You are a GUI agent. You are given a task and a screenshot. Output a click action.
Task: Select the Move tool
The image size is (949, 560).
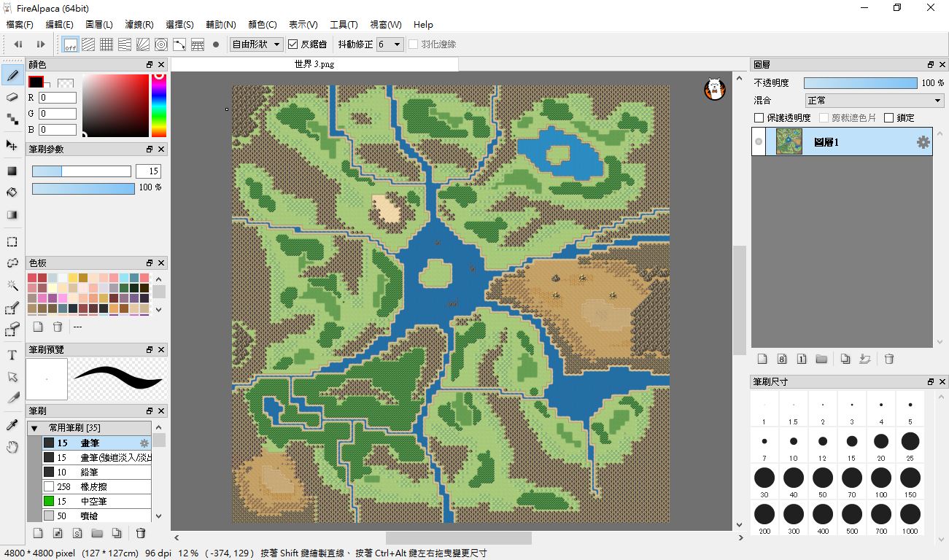pos(12,145)
